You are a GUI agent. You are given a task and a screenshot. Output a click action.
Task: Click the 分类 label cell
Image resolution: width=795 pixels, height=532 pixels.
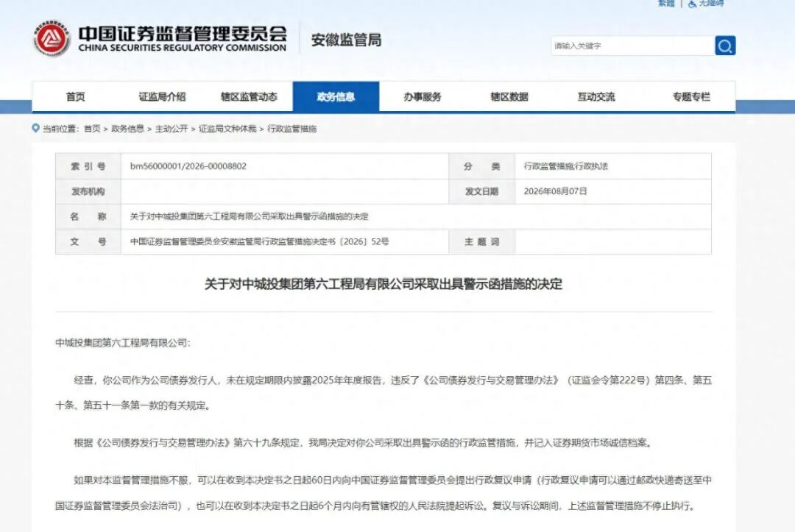coord(481,166)
